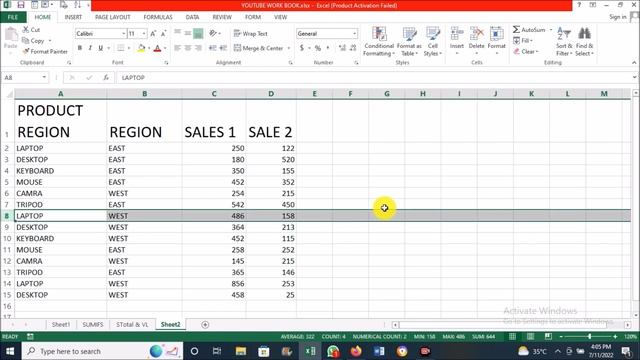Switch to the INSERT ribbon tab
Viewport: 640px width, 360px height.
click(x=73, y=17)
